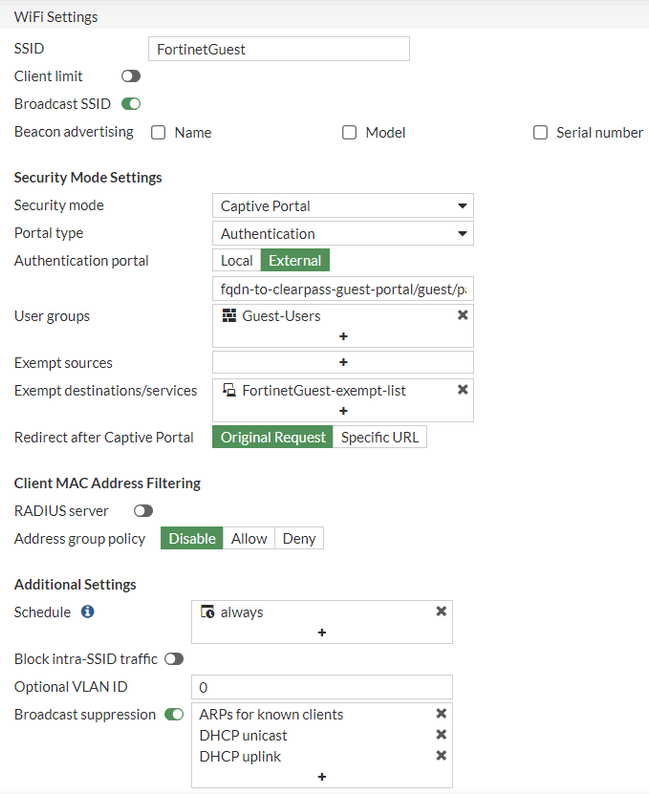Viewport: 649px width, 794px height.
Task: Switch authentication portal to Local
Action: coord(237,261)
